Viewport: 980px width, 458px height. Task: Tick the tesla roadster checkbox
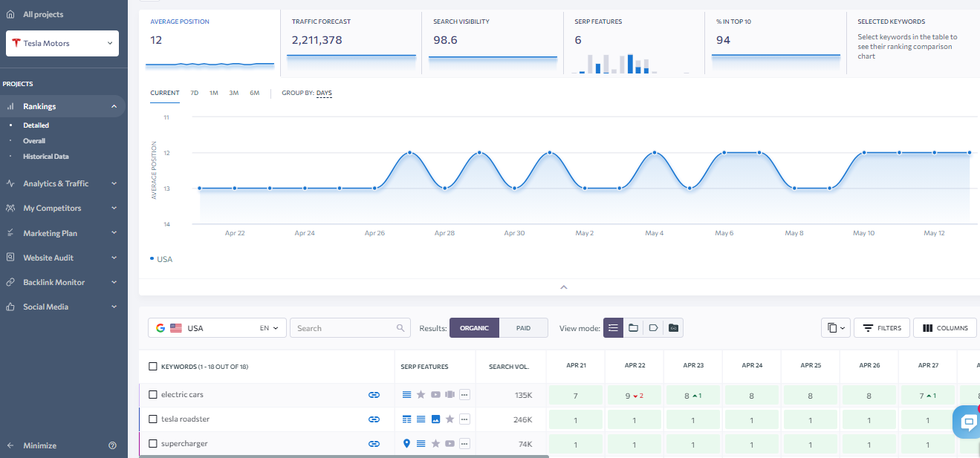click(x=153, y=419)
